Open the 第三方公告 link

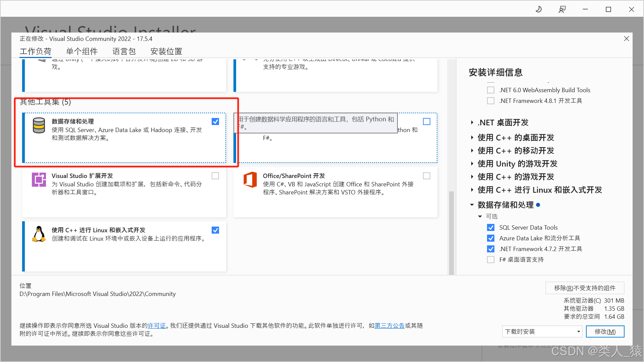[390, 325]
